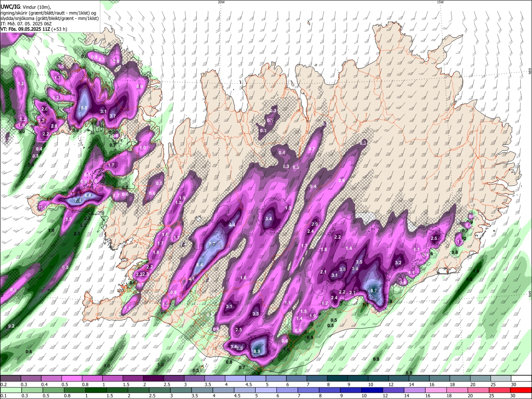Click the first pale green rain legend swatch
532x399 pixels.
click(x=10, y=390)
